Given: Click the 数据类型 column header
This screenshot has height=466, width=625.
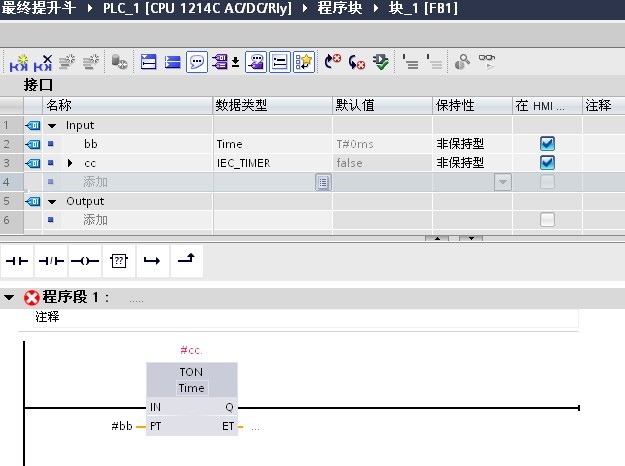Looking at the screenshot, I should [x=273, y=106].
